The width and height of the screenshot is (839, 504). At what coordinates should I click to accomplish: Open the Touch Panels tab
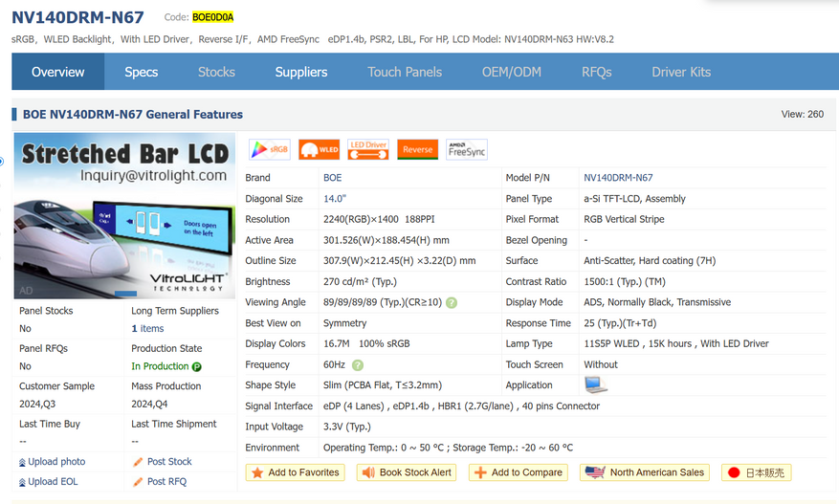405,72
